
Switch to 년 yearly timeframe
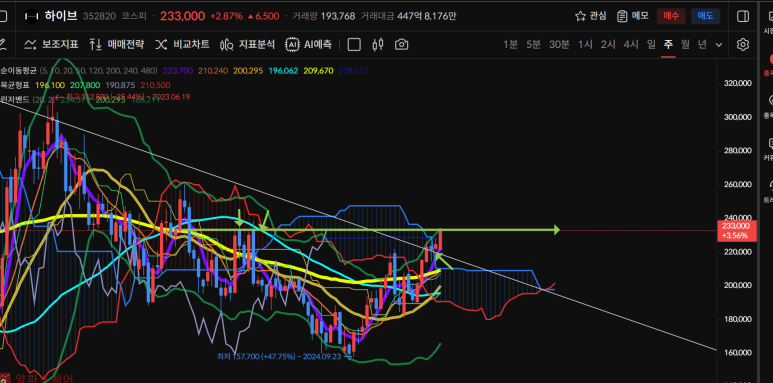(x=702, y=44)
